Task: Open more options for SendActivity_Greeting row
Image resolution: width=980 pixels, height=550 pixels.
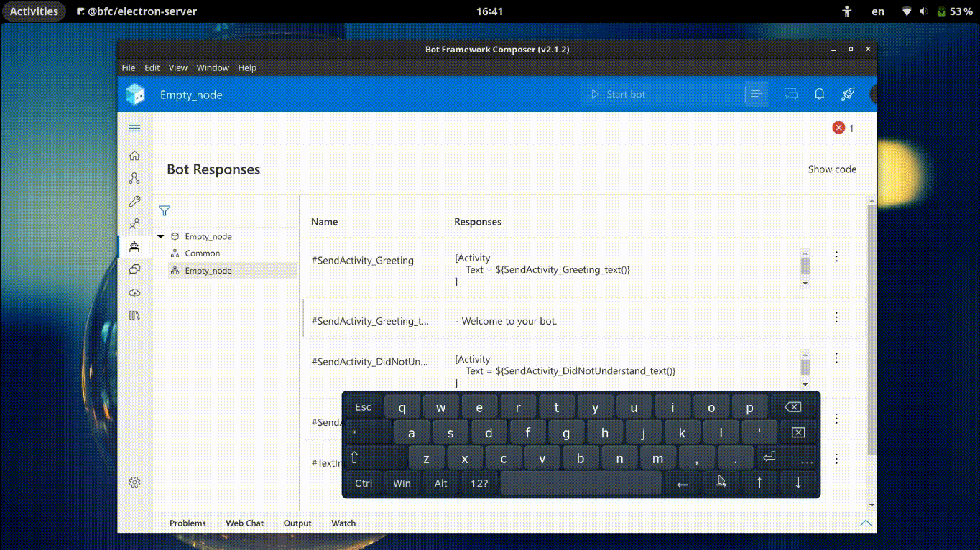Action: [x=836, y=257]
